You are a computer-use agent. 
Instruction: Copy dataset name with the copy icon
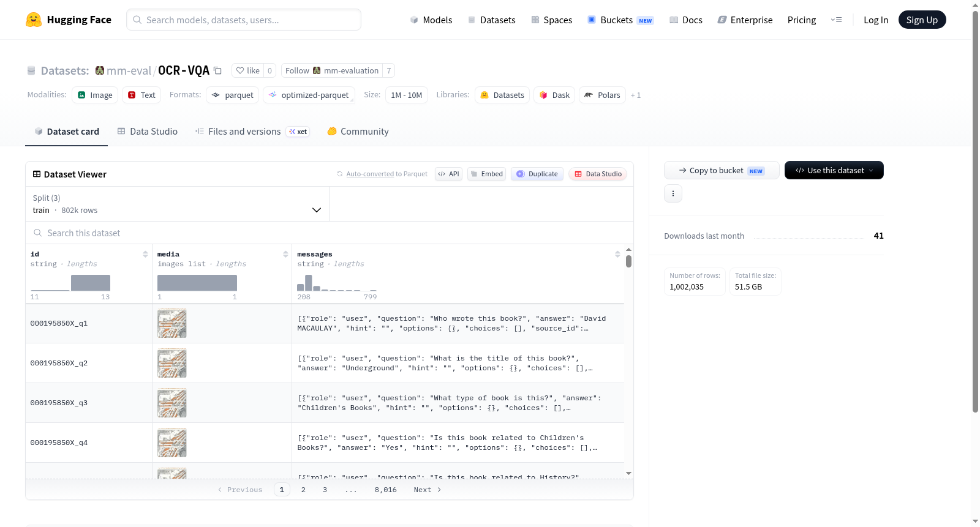pos(217,70)
